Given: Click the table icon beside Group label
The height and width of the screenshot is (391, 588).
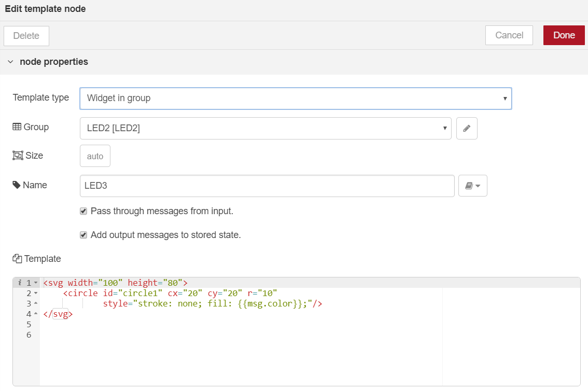Looking at the screenshot, I should (x=17, y=127).
